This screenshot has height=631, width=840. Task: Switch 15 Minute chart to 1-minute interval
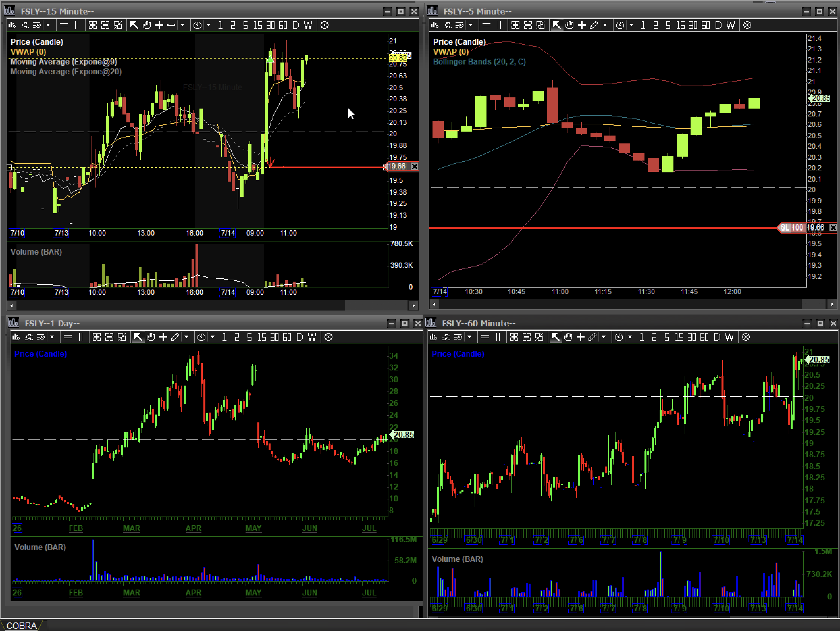(221, 25)
